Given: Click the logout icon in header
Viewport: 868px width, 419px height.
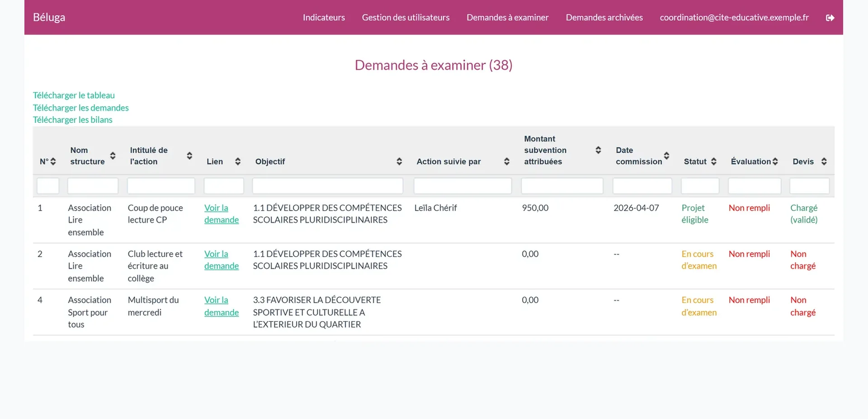Looking at the screenshot, I should pyautogui.click(x=830, y=18).
